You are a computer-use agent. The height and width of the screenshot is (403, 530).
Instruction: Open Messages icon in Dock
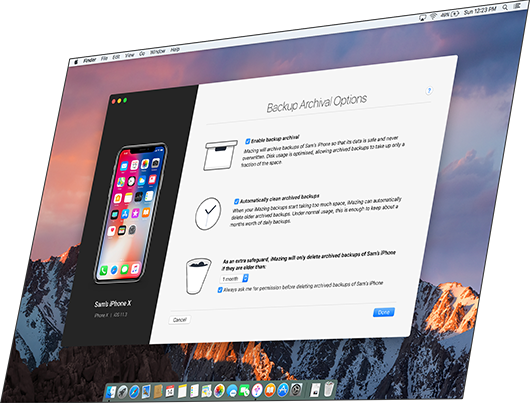[232, 391]
